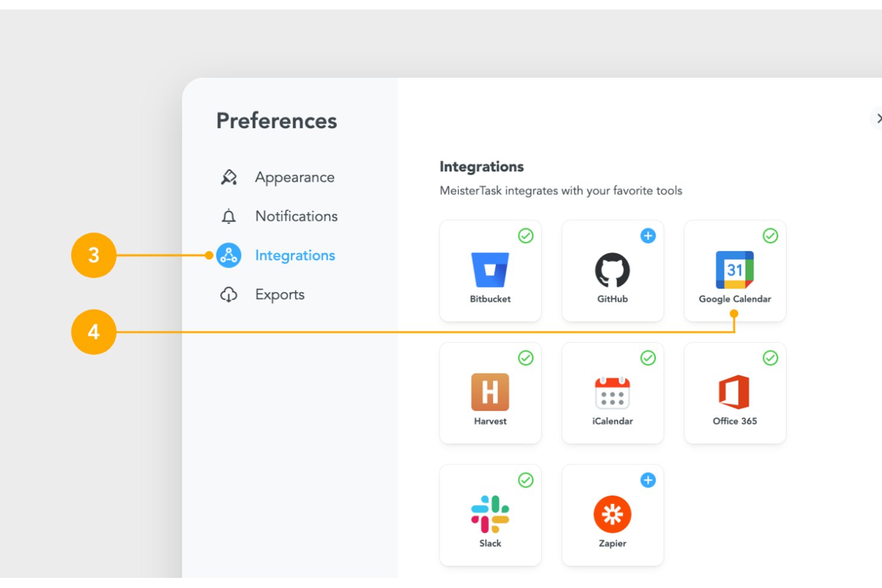This screenshot has width=882, height=588.
Task: Click the Slack logo icon
Action: [490, 514]
